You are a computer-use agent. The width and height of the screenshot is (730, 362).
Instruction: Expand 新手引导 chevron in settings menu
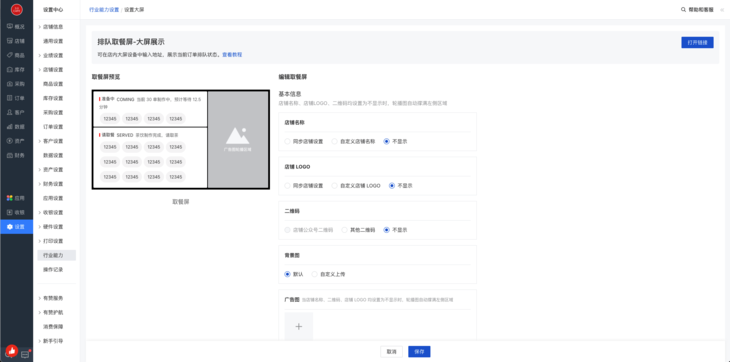click(x=40, y=341)
